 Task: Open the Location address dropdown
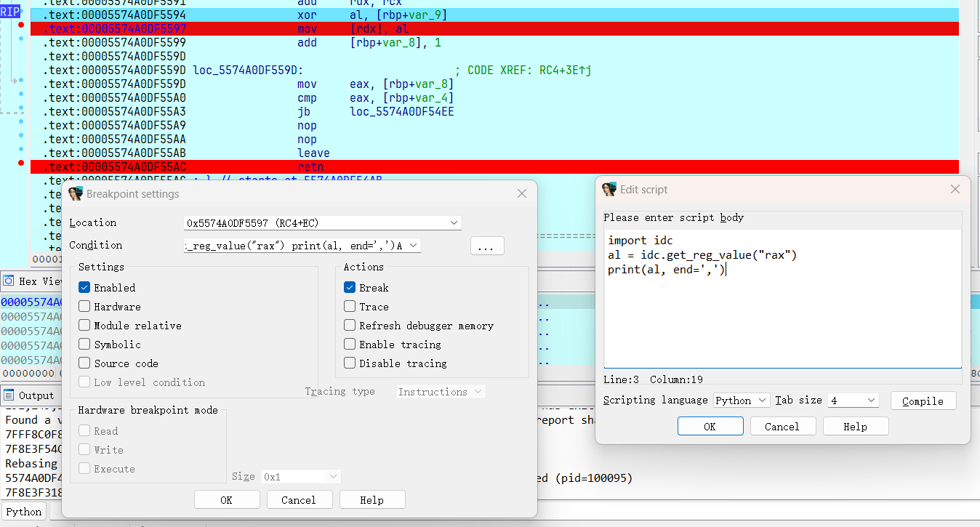click(454, 223)
